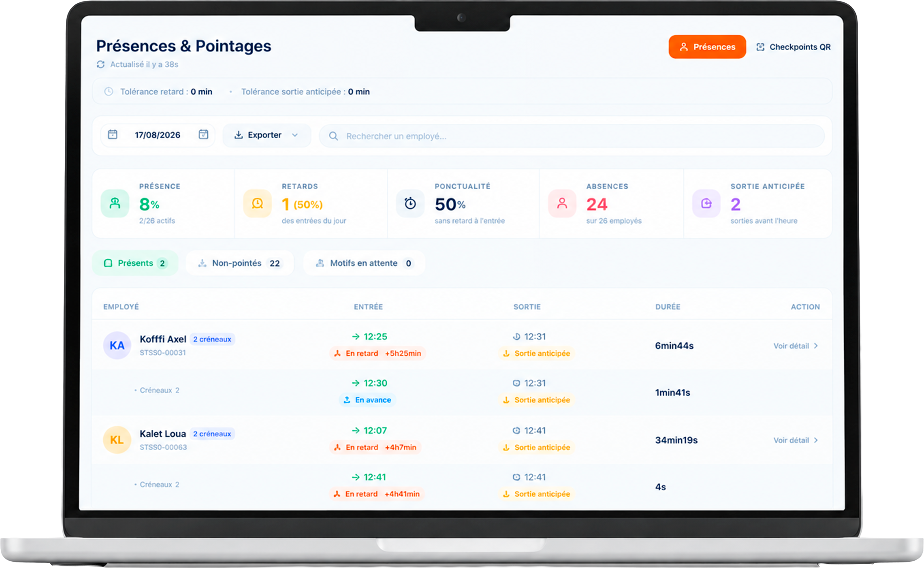Click the person icon in Présences button
The image size is (924, 568).
[684, 47]
